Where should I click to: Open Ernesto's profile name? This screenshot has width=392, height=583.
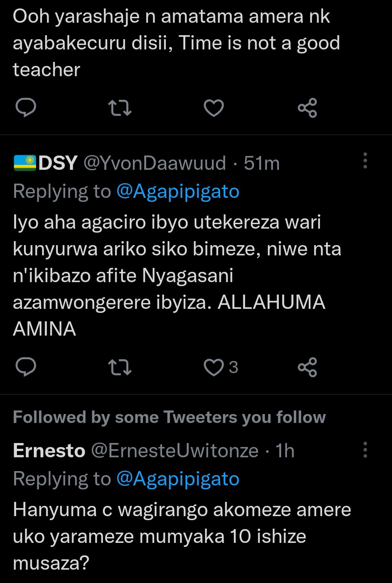pyautogui.click(x=49, y=451)
